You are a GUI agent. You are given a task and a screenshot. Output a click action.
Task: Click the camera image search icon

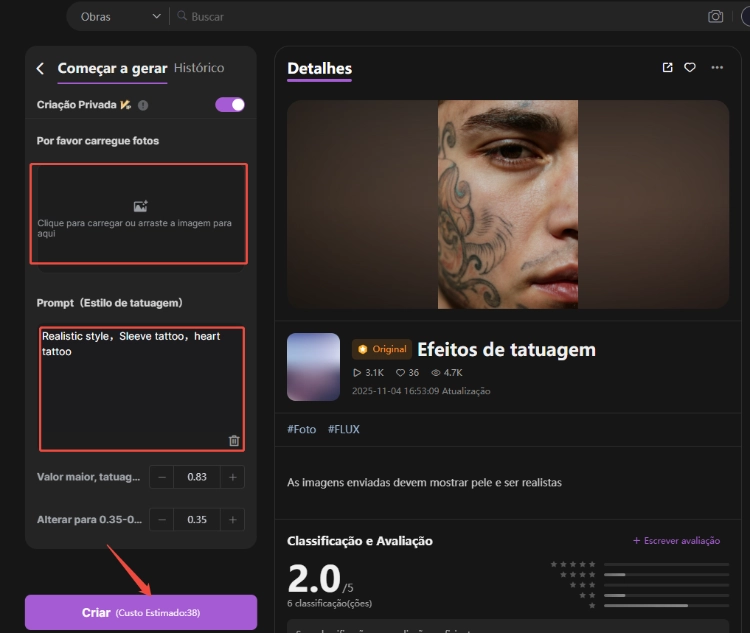(715, 17)
